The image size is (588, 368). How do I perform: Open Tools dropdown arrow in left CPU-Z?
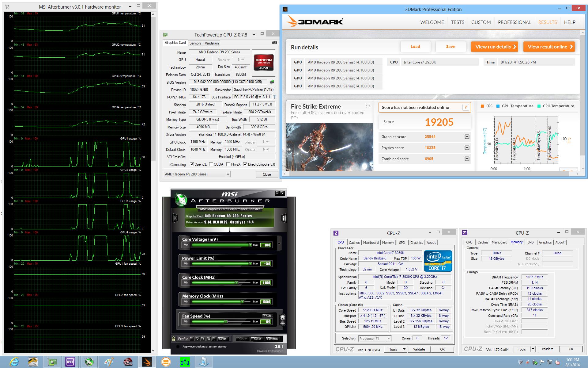pos(404,349)
